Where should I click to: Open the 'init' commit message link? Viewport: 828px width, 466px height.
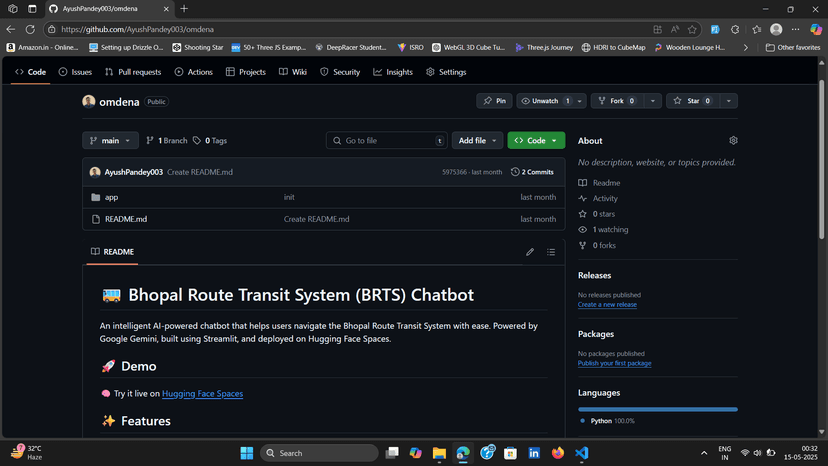[289, 197]
